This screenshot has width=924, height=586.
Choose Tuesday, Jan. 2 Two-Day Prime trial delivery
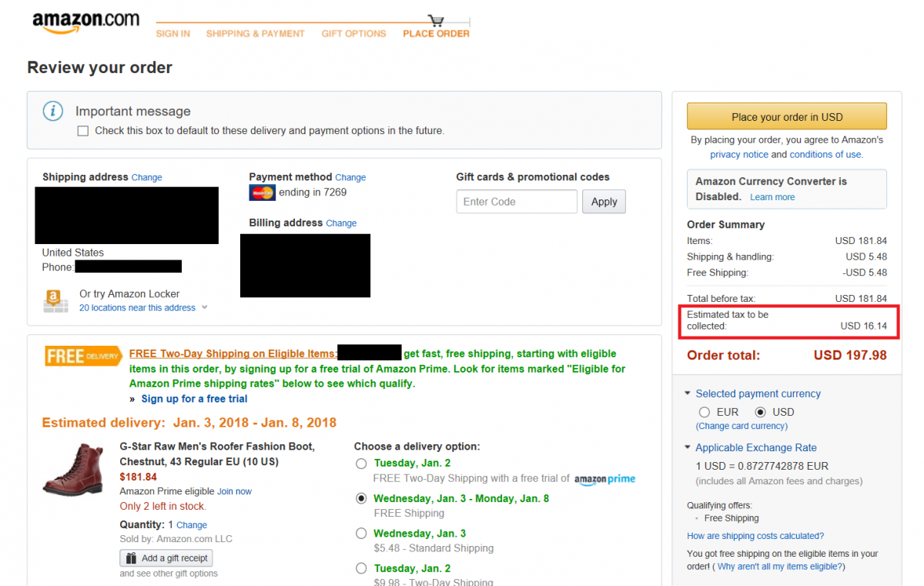point(361,464)
